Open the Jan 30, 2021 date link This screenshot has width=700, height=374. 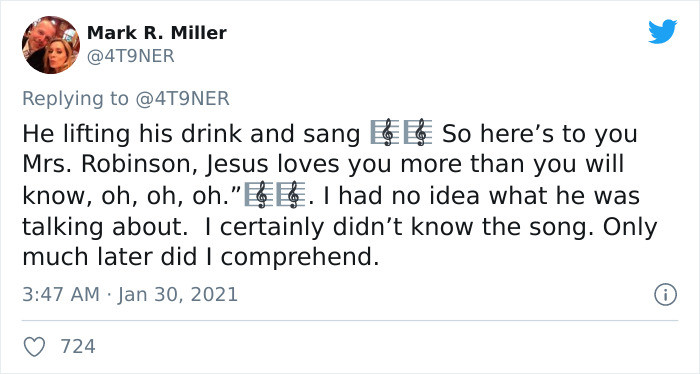(178, 295)
